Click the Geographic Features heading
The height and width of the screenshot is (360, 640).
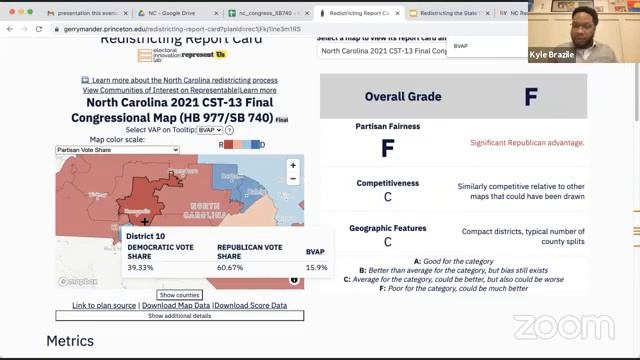388,228
